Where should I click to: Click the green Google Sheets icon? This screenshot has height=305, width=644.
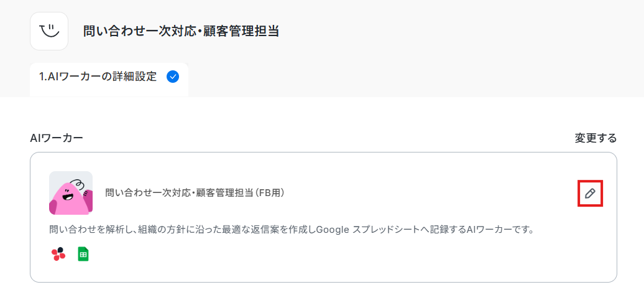click(83, 255)
